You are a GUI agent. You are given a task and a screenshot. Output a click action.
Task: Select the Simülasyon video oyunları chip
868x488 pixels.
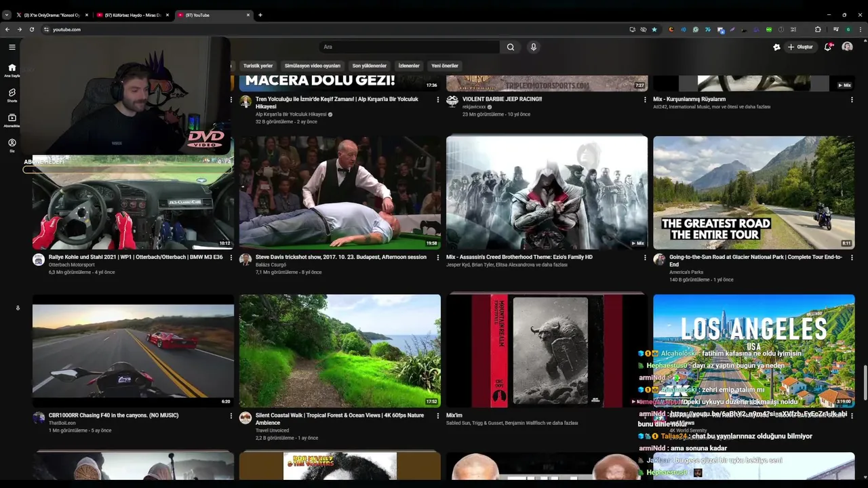coord(313,66)
